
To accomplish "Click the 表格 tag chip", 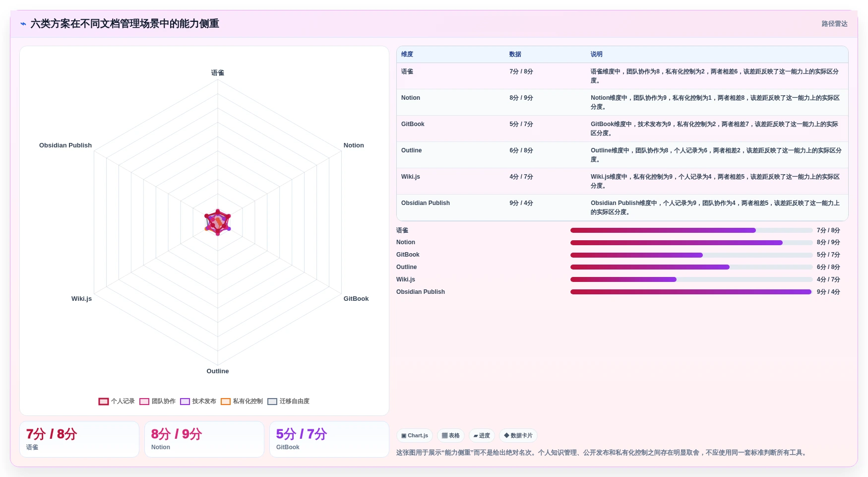I will coord(451,436).
